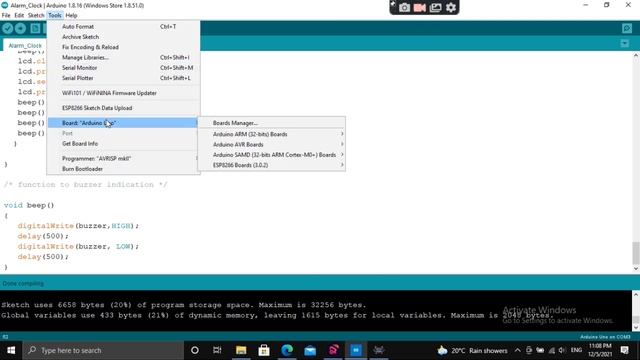
Task: Open File Explorer from the taskbar
Action: point(241,350)
